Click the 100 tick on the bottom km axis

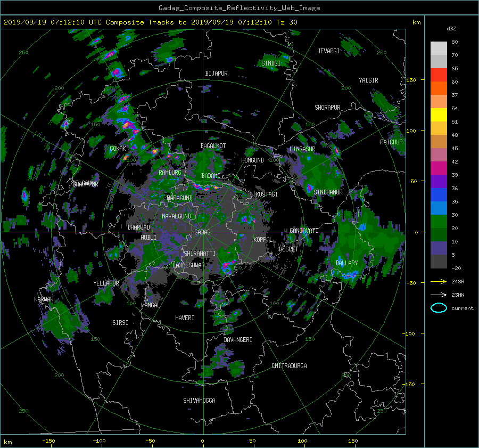coord(302,441)
